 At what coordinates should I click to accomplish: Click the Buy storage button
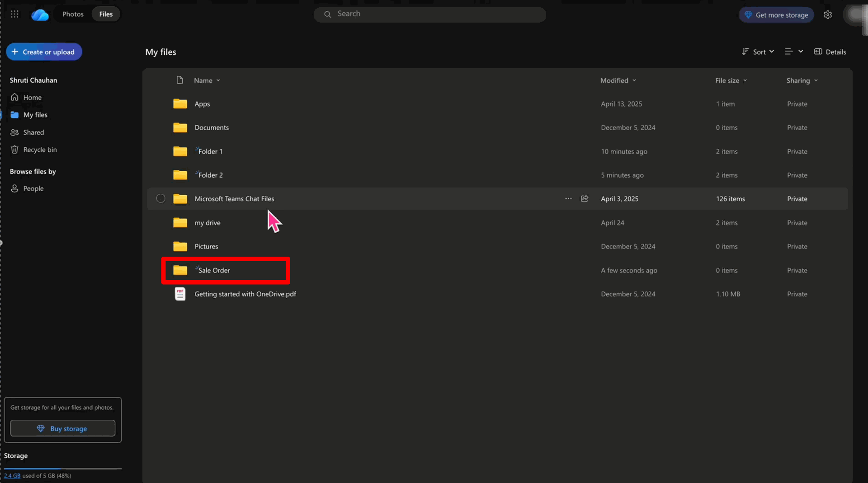click(63, 428)
